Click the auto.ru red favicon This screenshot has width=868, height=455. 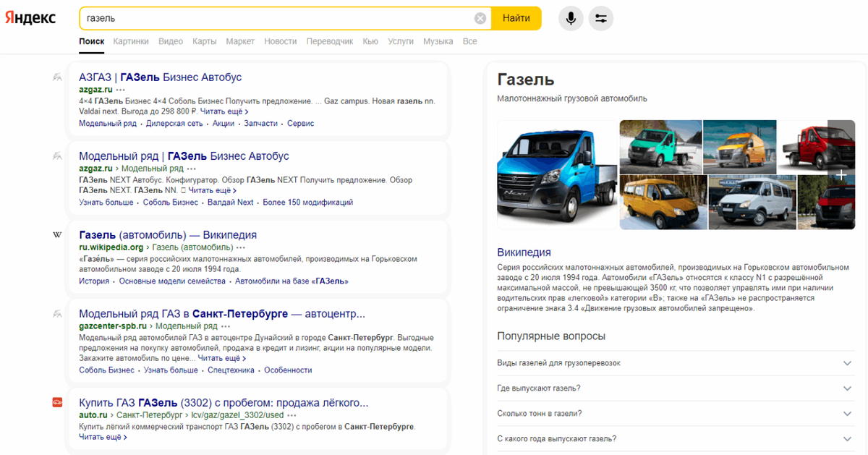[57, 402]
